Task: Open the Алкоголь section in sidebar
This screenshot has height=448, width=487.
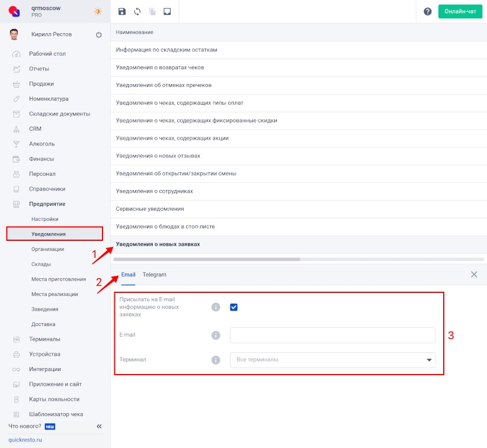Action: click(42, 144)
